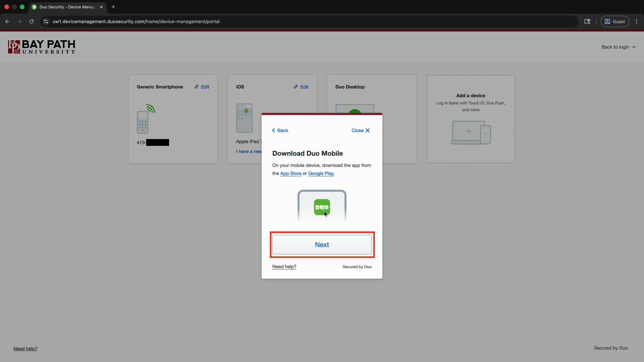Click the iOS tablet device icon

244,118
